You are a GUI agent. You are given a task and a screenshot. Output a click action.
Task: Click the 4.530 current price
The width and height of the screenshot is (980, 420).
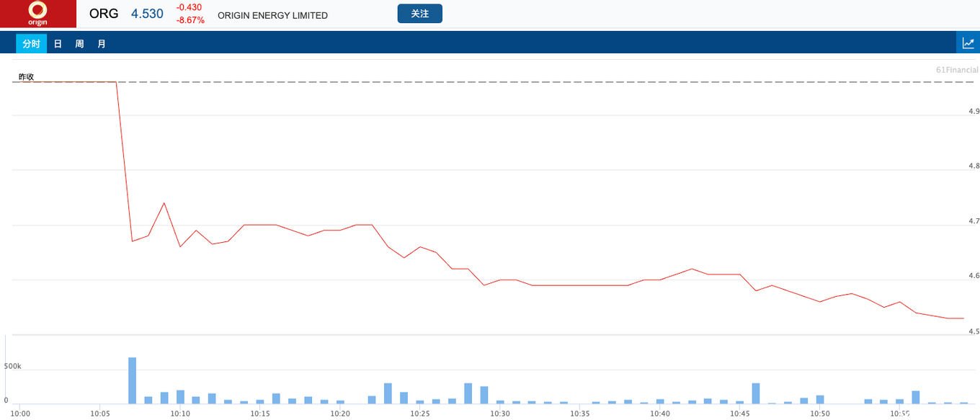click(x=147, y=14)
